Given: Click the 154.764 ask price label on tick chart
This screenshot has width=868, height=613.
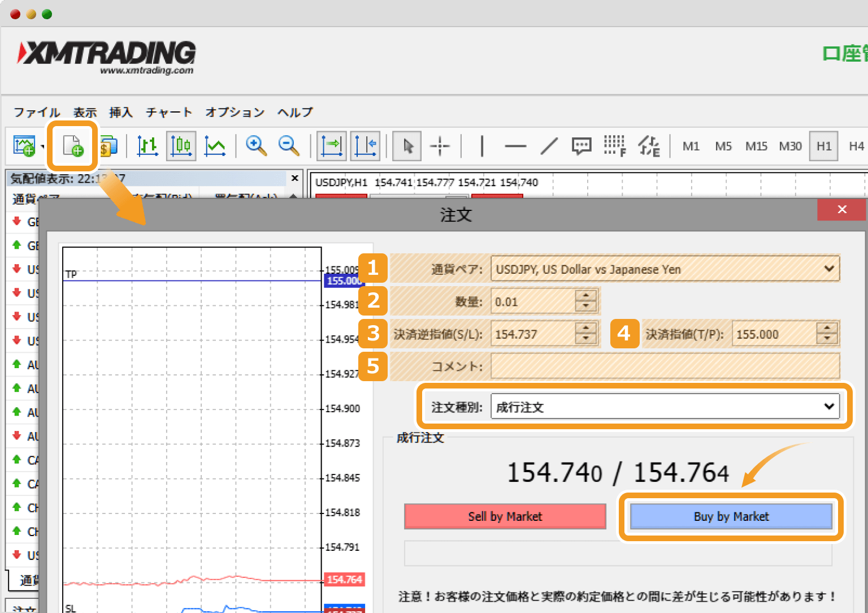Looking at the screenshot, I should click(344, 579).
